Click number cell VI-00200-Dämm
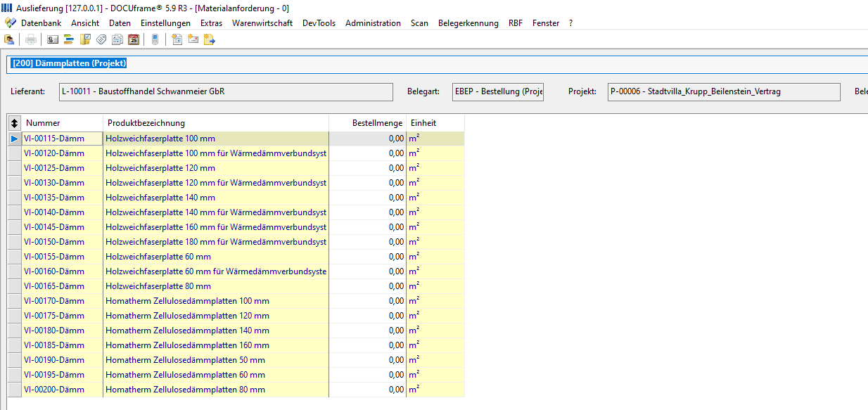The image size is (868, 410). 63,390
